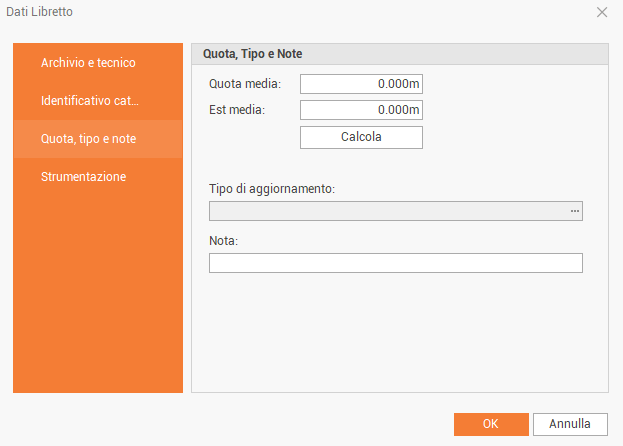Click the Quota media label
Image resolution: width=623 pixels, height=446 pixels.
[x=245, y=84]
